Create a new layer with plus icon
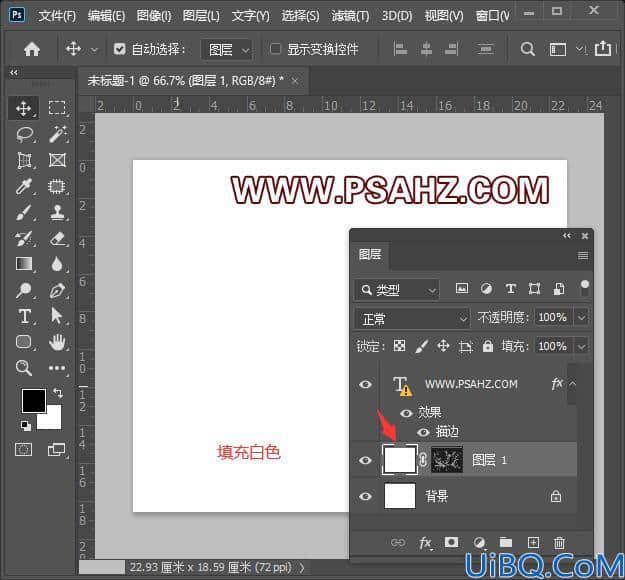The height and width of the screenshot is (580, 625). [533, 542]
